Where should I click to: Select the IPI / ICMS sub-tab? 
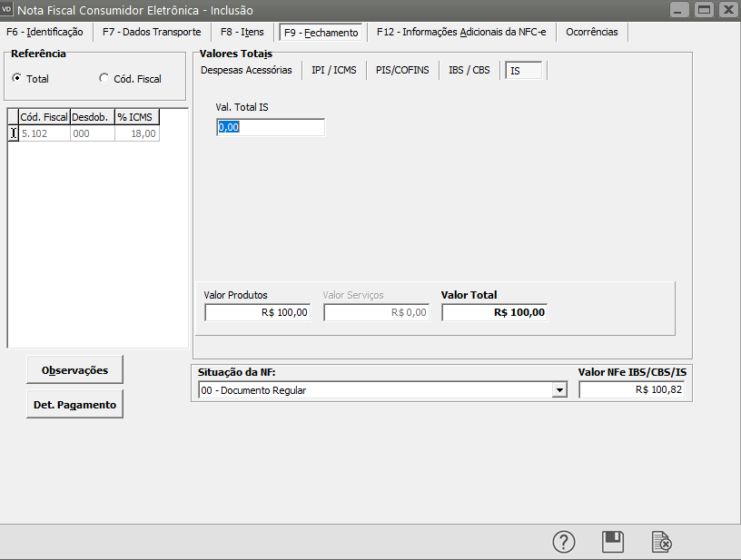[x=333, y=70]
